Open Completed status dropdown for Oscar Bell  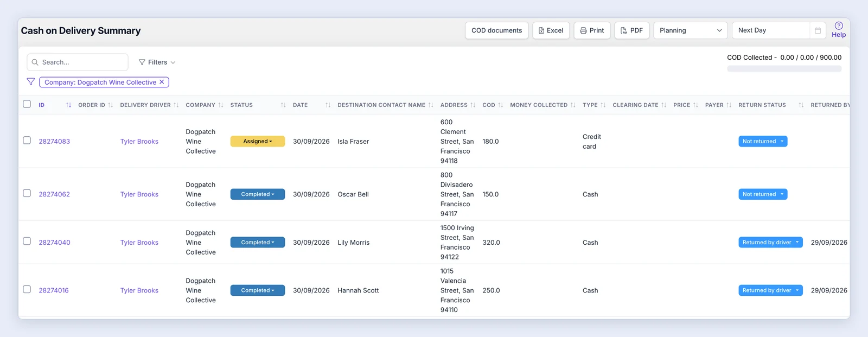coord(258,194)
